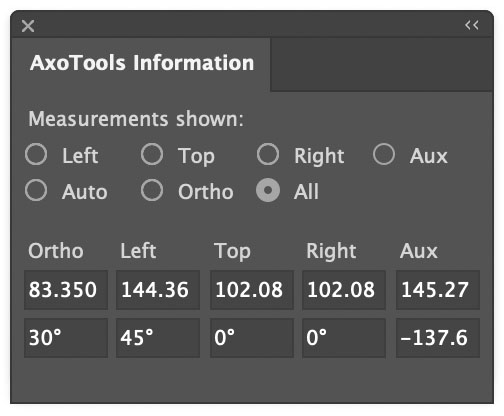The image size is (504, 416).
Task: Close the AxoTools Information panel
Action: coord(28,26)
